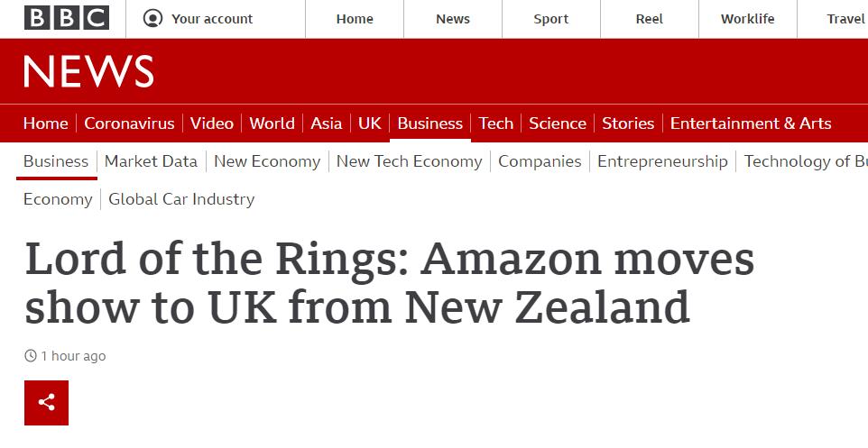Screen dimensions: 868x448
Task: Click the Lord of the Rings headline
Action: [x=389, y=283]
